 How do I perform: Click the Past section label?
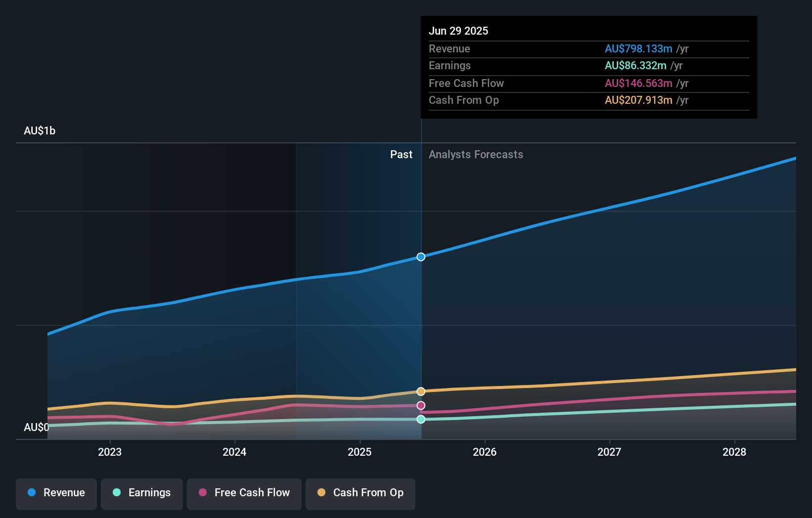tap(401, 154)
